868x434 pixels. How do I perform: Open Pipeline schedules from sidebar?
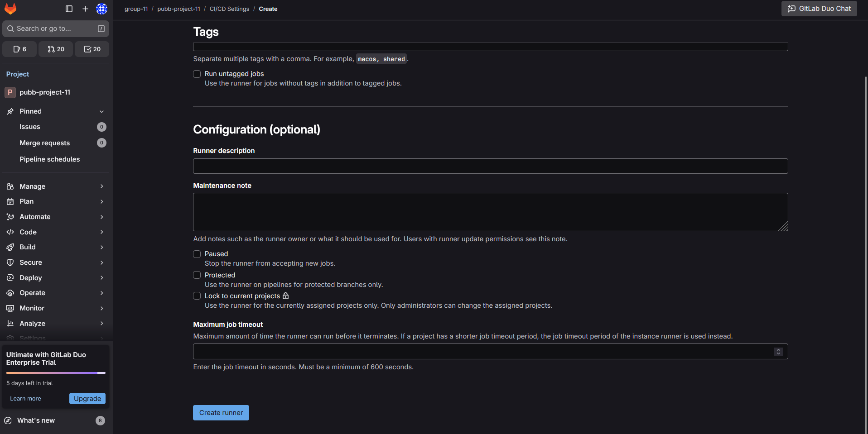[49, 159]
